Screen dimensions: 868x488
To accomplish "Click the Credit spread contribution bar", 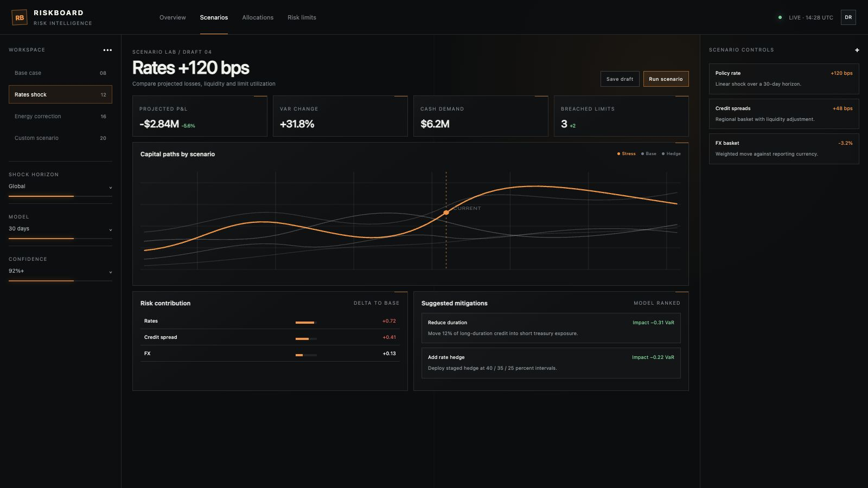I will pos(306,339).
